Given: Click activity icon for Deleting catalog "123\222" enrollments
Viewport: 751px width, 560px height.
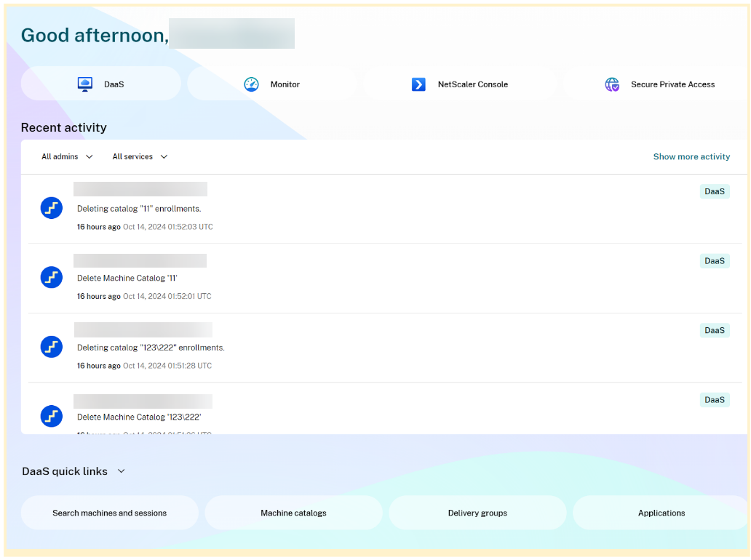Looking at the screenshot, I should (51, 347).
